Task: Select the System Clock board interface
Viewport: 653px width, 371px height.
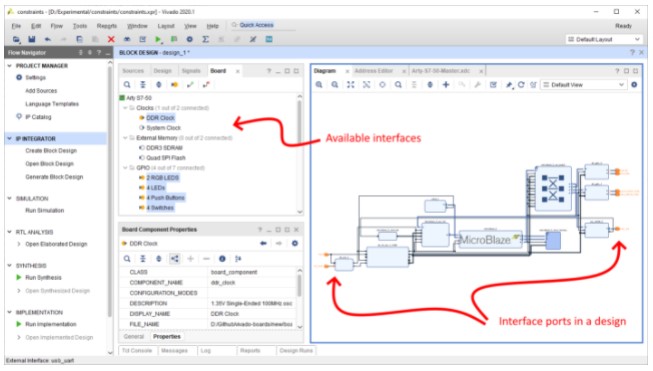Action: coord(163,128)
